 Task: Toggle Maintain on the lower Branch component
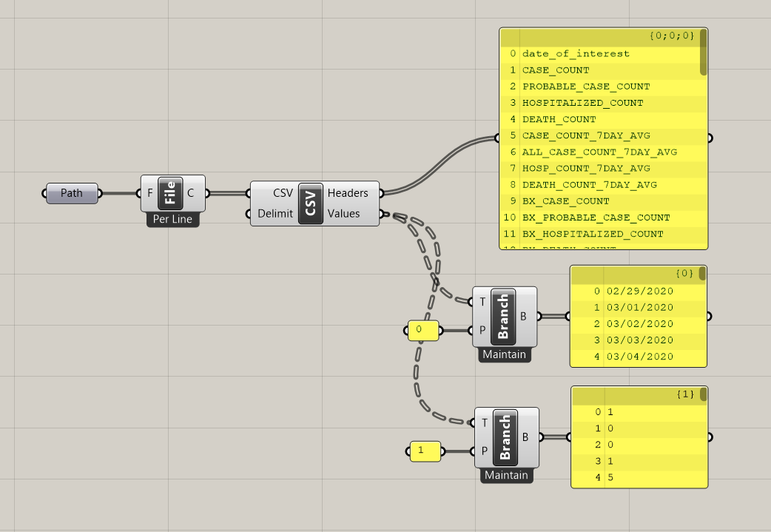point(506,476)
